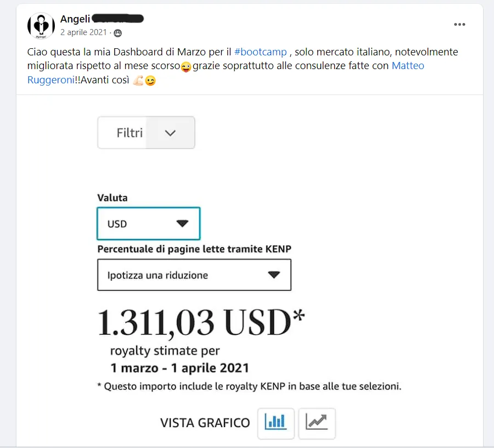Image resolution: width=494 pixels, height=448 pixels.
Task: Click the 1.311,03 USD royalty amount
Action: [x=201, y=322]
